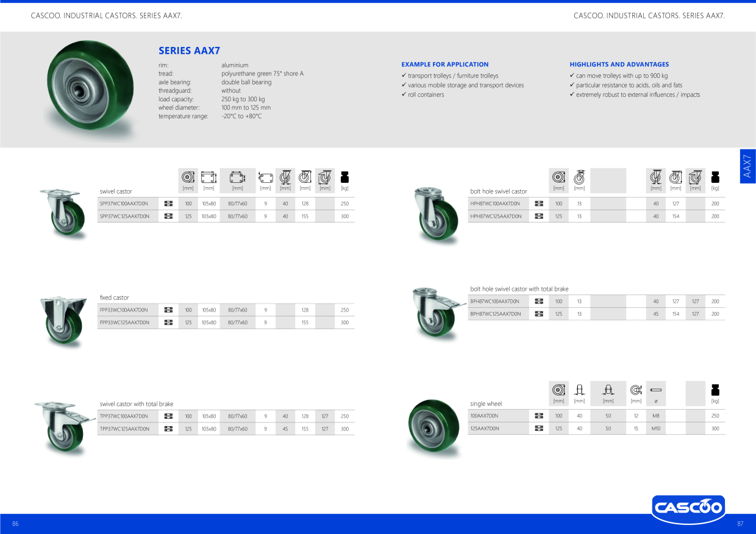Viewport: 756px width, 534px height.
Task: Click product code BPH87WC125AAX7D0N
Action: [x=495, y=314]
